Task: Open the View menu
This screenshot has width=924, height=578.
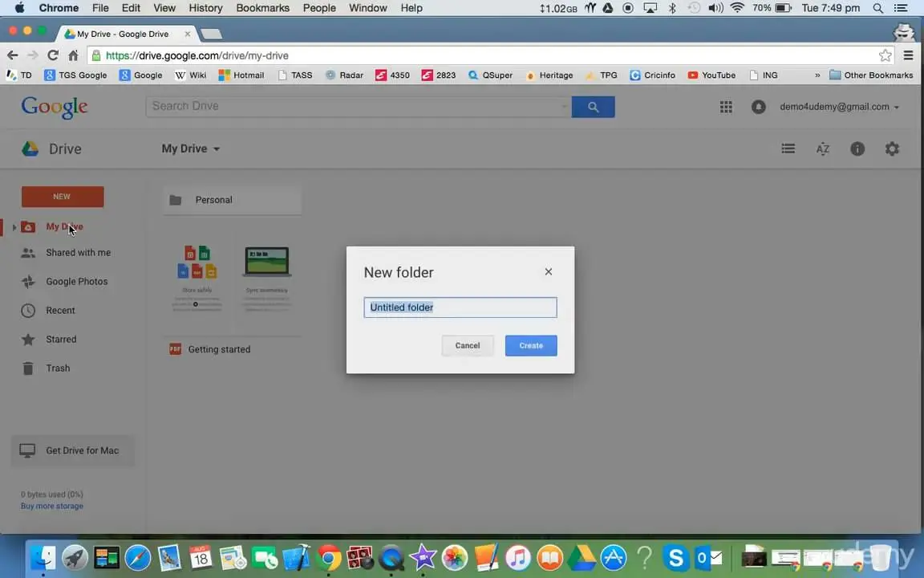Action: coord(164,8)
